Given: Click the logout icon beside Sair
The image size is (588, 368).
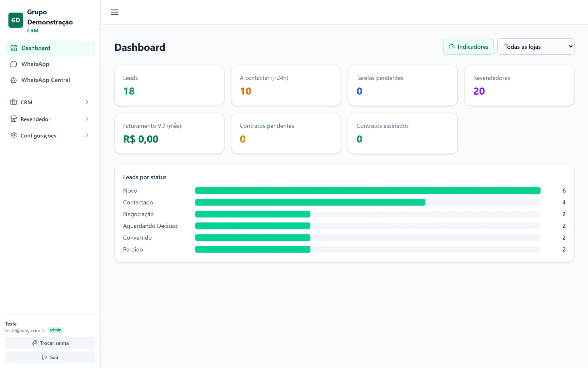Looking at the screenshot, I should 44,357.
